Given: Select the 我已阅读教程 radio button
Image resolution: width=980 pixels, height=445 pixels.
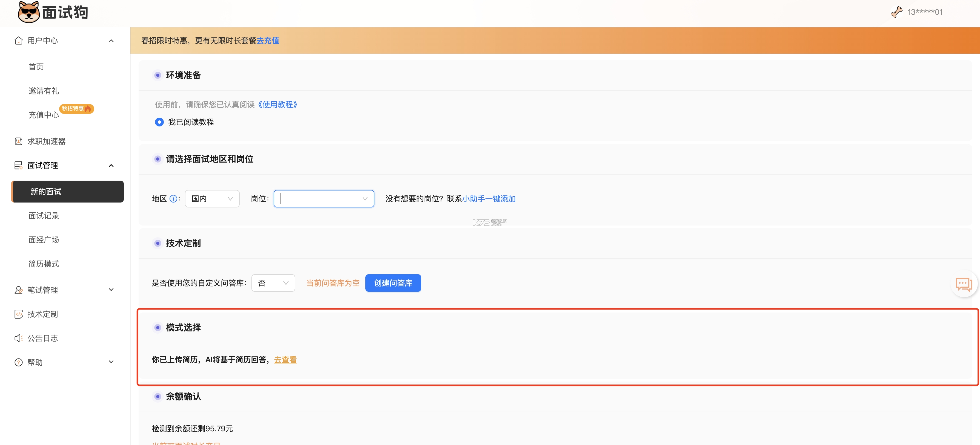Looking at the screenshot, I should tap(159, 122).
